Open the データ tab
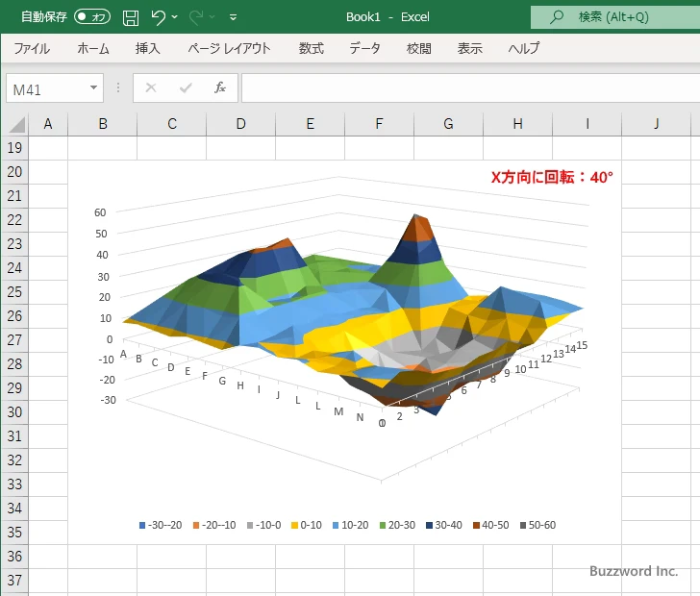700x596 pixels. [x=364, y=48]
